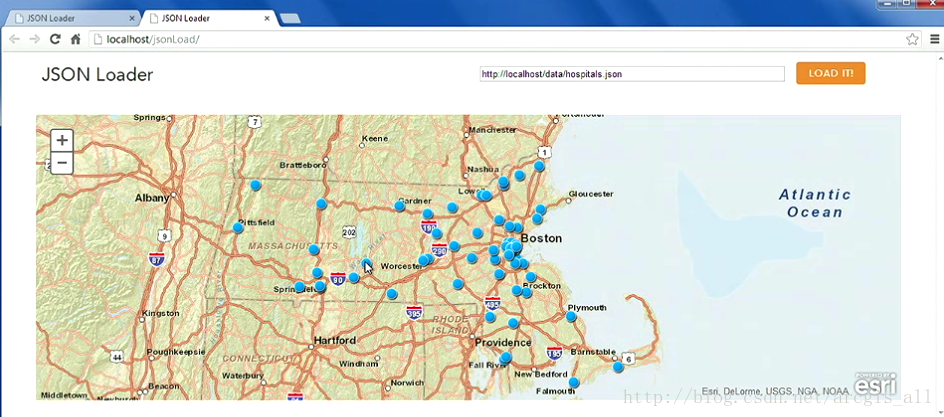The image size is (944, 417).
Task: Open the Chrome menu icon
Action: (x=933, y=39)
